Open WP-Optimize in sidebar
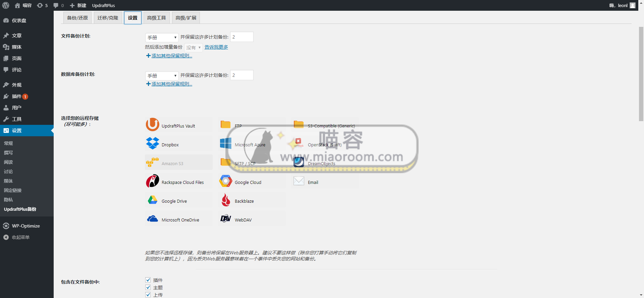 [x=27, y=226]
